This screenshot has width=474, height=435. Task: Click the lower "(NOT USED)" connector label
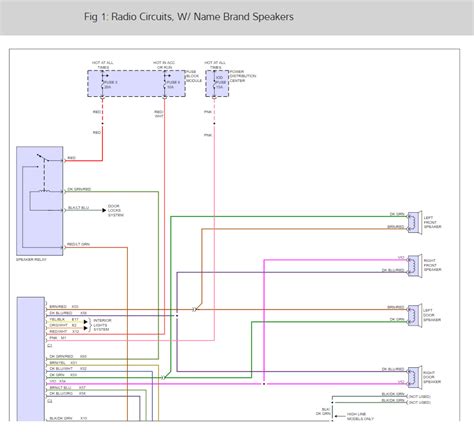[x=420, y=402]
